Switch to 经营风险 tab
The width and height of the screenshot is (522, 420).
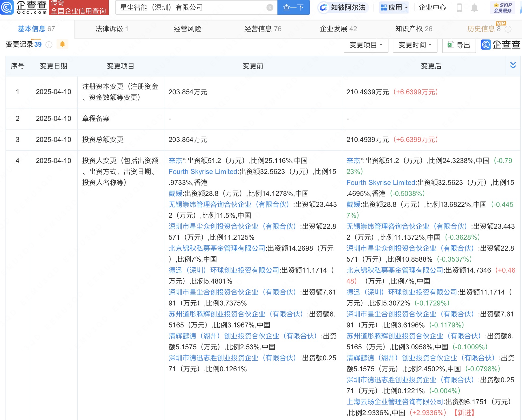pyautogui.click(x=187, y=29)
